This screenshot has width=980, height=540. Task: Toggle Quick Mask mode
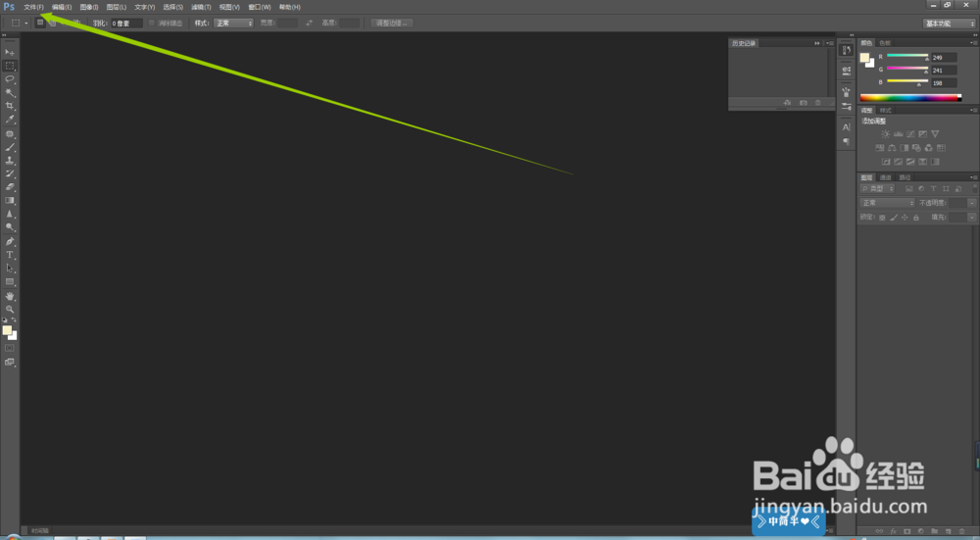pos(10,348)
